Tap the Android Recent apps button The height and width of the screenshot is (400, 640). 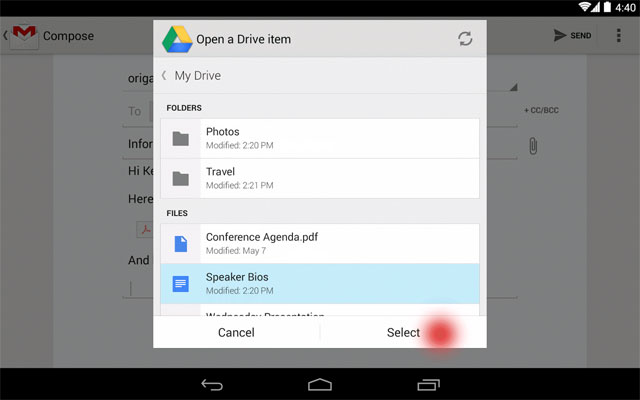coord(428,384)
